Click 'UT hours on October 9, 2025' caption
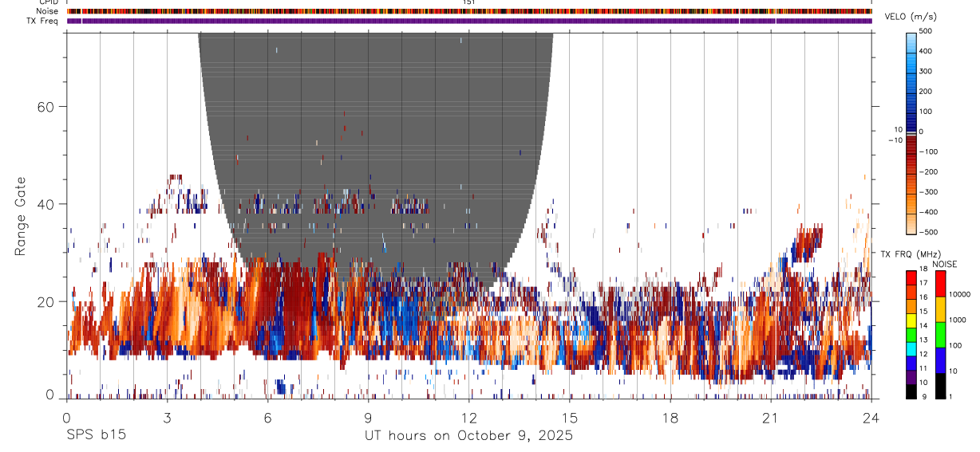This screenshot has width=980, height=452. coord(468,436)
